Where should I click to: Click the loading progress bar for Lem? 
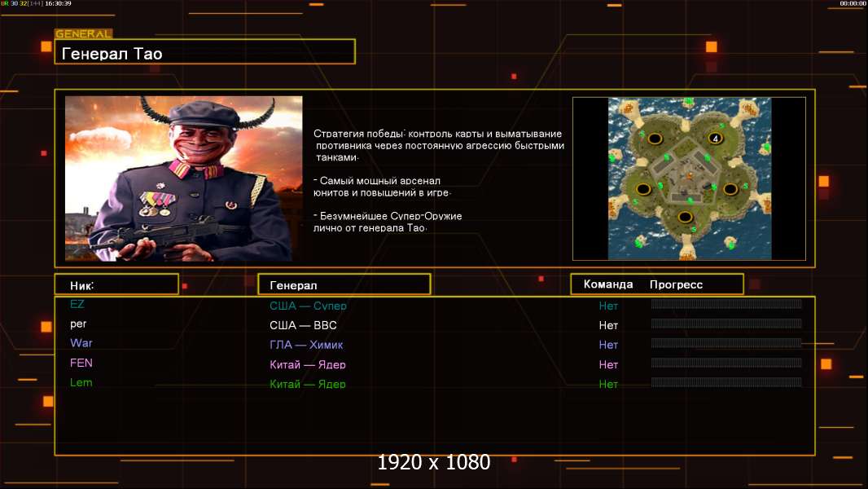726,382
